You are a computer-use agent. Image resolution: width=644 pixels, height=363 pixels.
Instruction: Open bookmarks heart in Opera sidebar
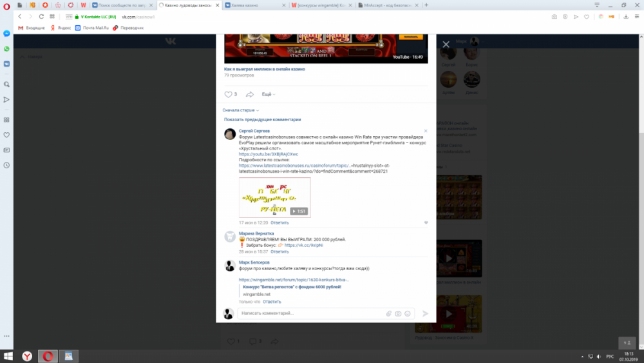point(6,135)
